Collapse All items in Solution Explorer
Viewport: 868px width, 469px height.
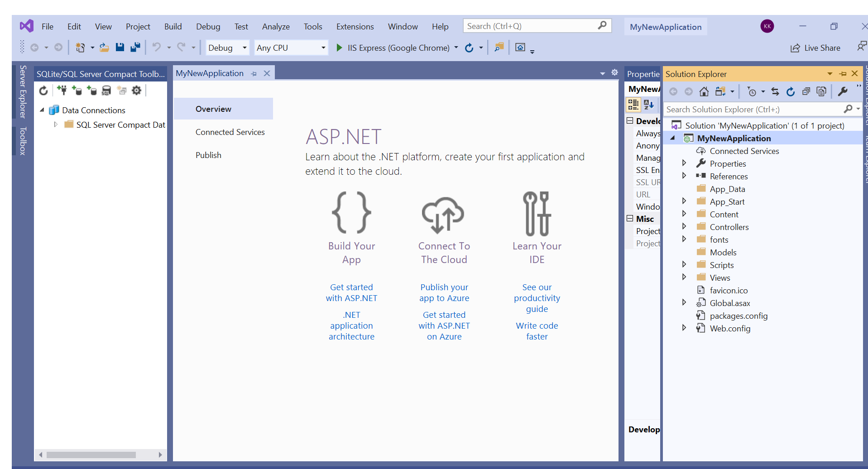pos(806,91)
